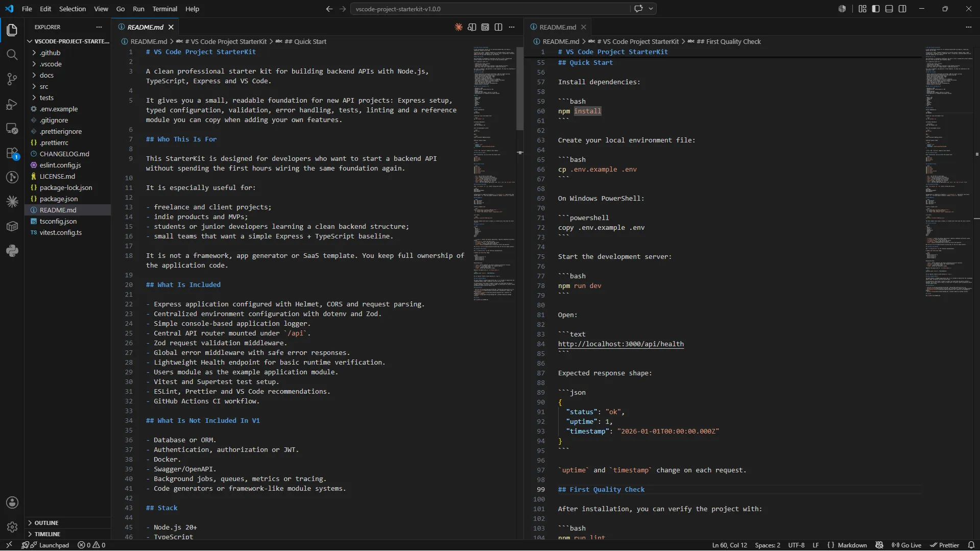This screenshot has width=980, height=551.
Task: Close the left README.md tab
Action: 171,27
